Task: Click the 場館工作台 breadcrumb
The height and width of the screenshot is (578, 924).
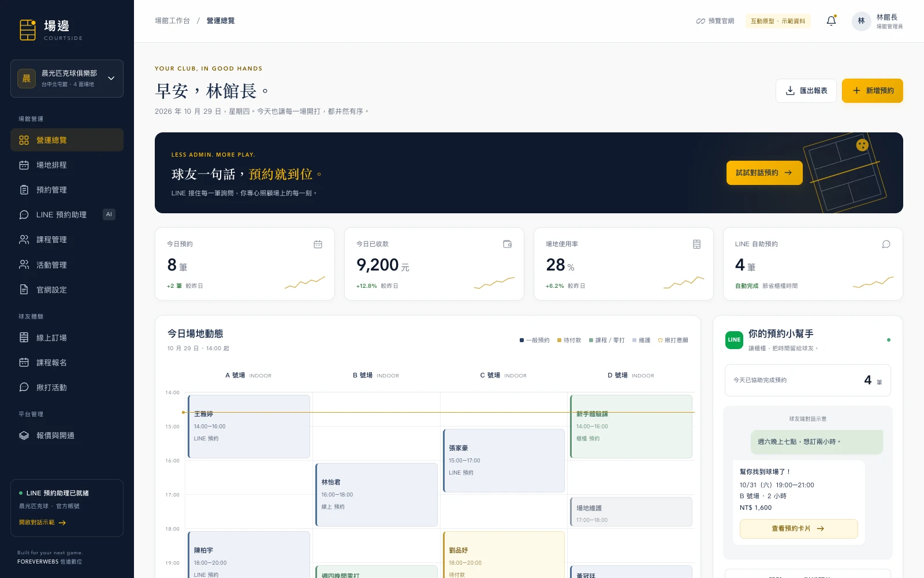Action: click(172, 21)
